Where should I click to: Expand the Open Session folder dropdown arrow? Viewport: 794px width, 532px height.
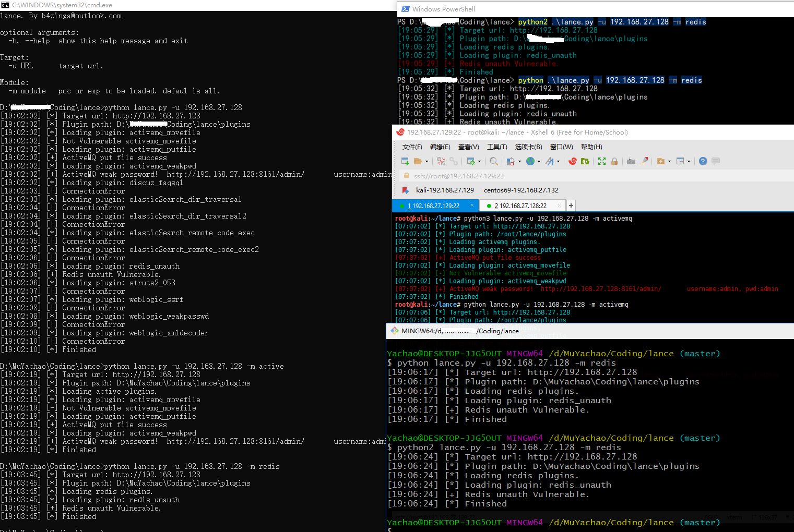[426, 161]
